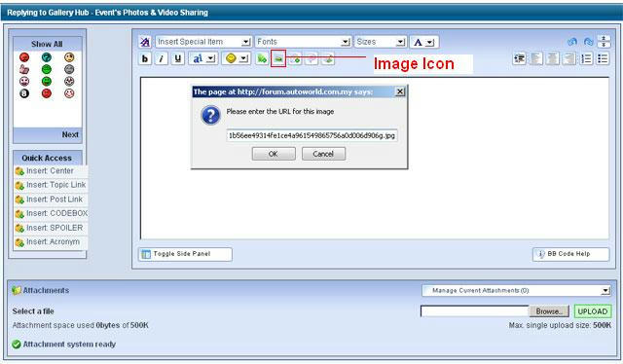Click the redo icon in editor toolbar

click(588, 42)
